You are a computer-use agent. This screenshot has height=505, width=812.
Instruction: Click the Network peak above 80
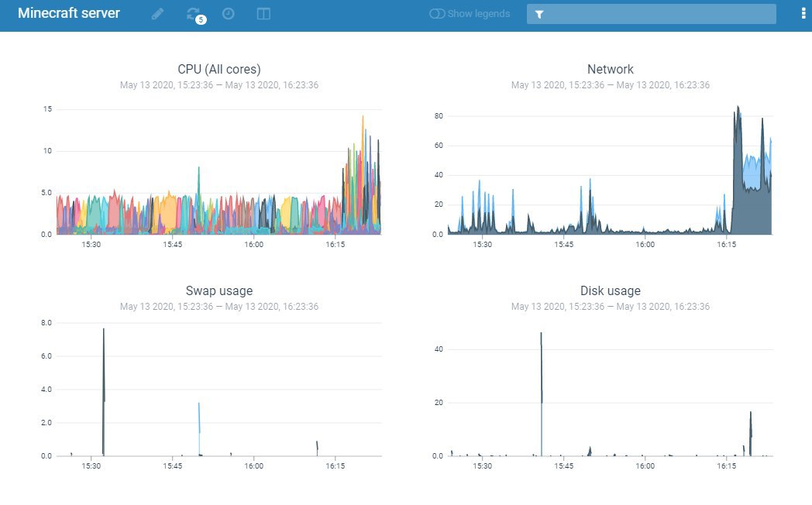coord(738,112)
